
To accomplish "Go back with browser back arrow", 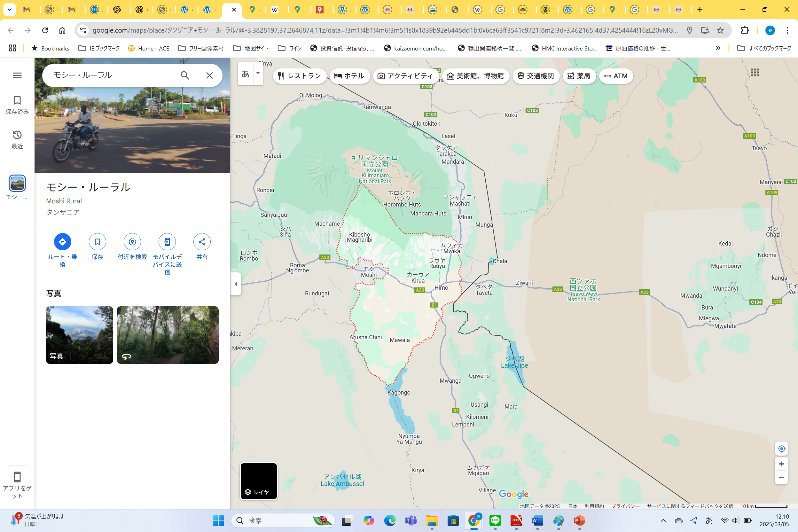I will point(11,30).
